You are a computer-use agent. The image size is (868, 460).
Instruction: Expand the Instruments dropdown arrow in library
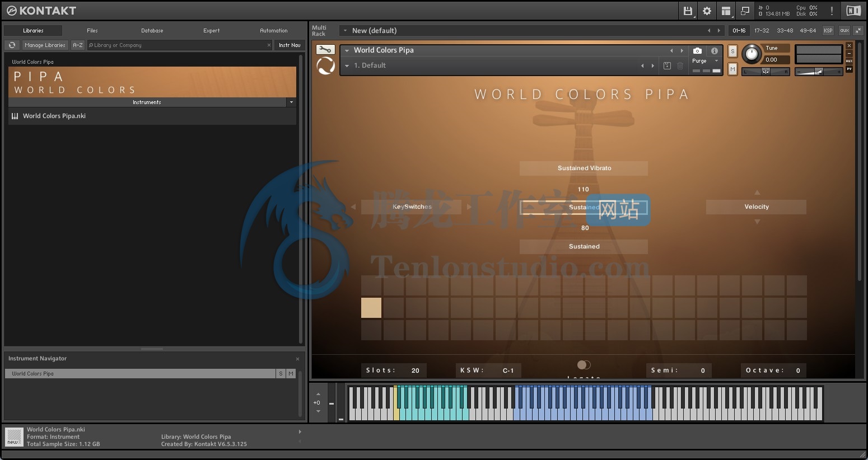[x=291, y=102]
